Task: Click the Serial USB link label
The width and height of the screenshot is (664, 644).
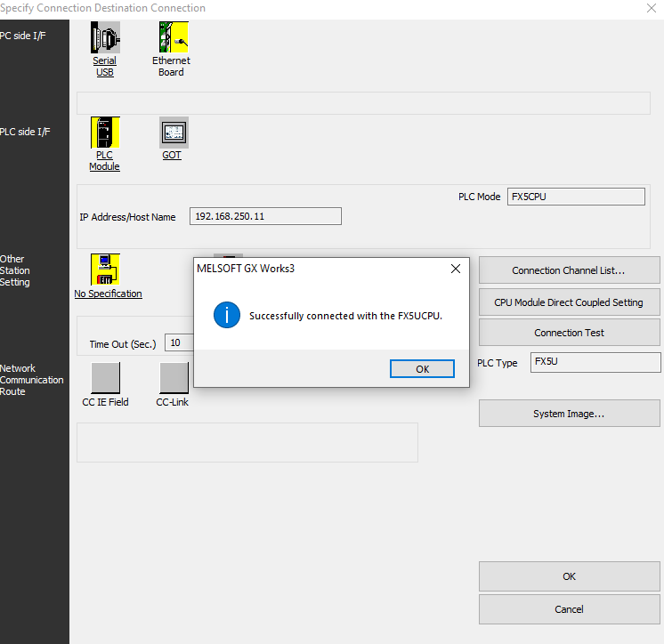Action: [x=105, y=67]
